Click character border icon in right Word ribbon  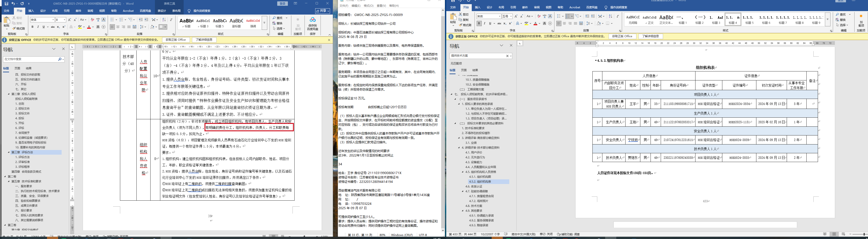coord(550,16)
